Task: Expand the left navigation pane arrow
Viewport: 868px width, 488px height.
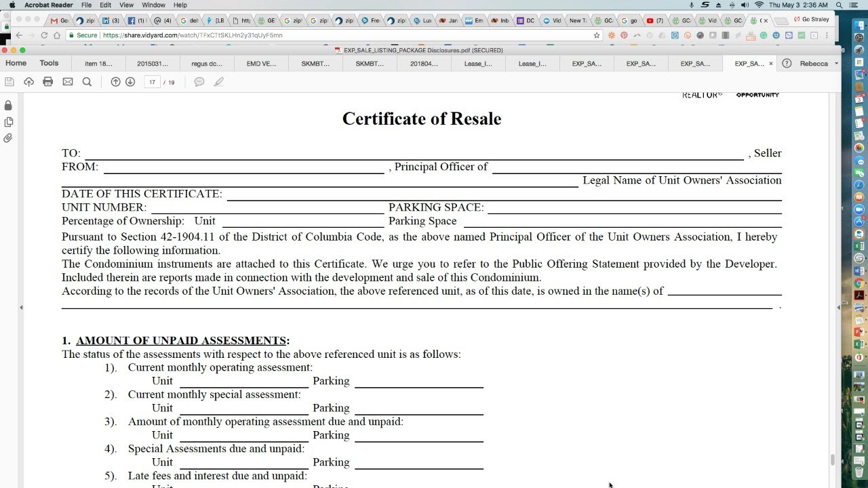Action: 21,308
